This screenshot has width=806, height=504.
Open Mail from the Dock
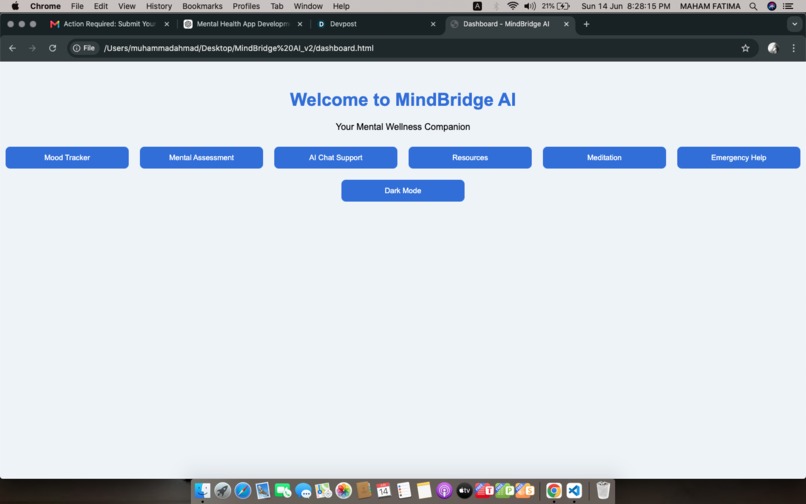tap(263, 490)
